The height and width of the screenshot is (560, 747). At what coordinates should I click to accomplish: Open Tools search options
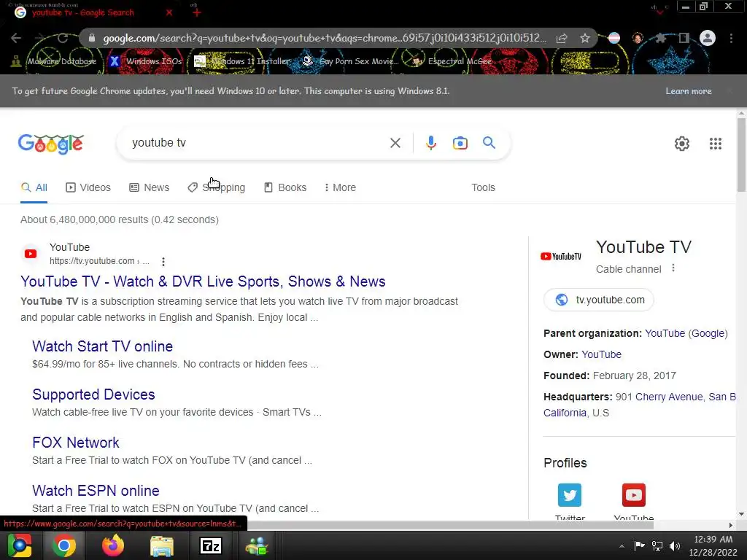pyautogui.click(x=483, y=187)
